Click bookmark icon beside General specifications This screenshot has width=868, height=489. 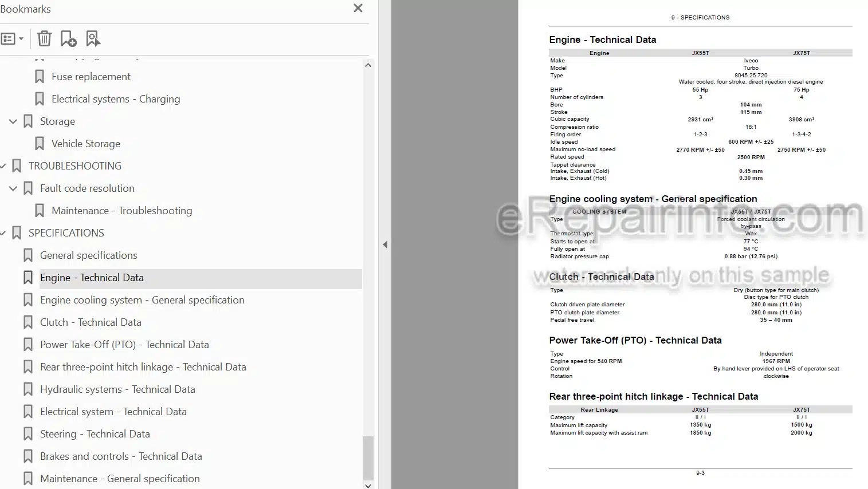28,255
